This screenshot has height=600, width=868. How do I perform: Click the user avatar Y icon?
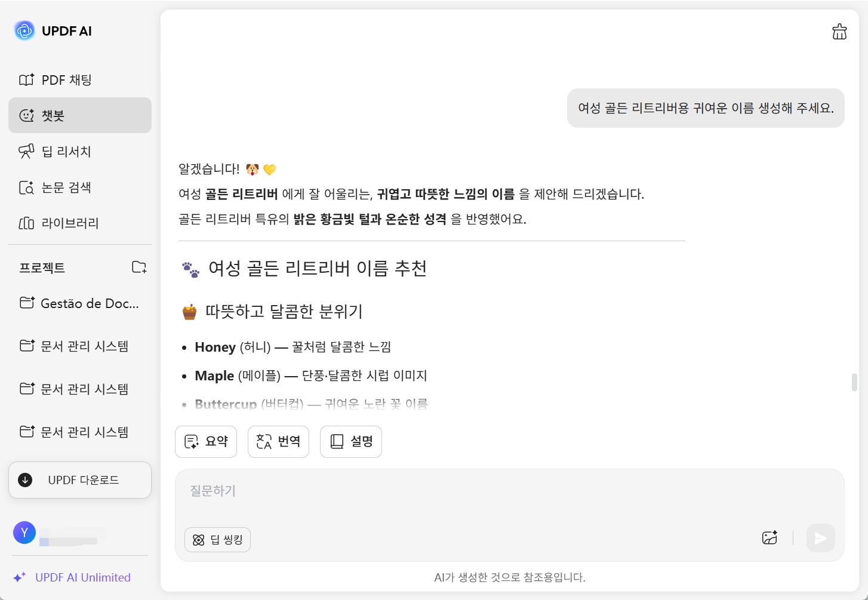tap(24, 533)
